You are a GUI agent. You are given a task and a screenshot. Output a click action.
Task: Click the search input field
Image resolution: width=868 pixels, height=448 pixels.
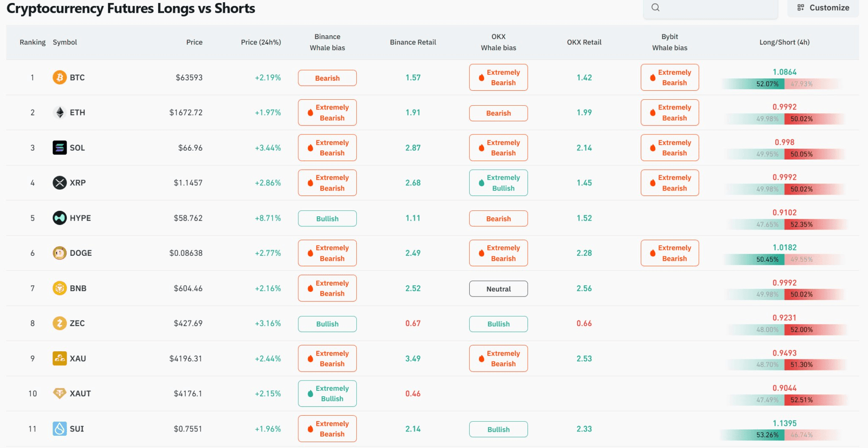[710, 8]
